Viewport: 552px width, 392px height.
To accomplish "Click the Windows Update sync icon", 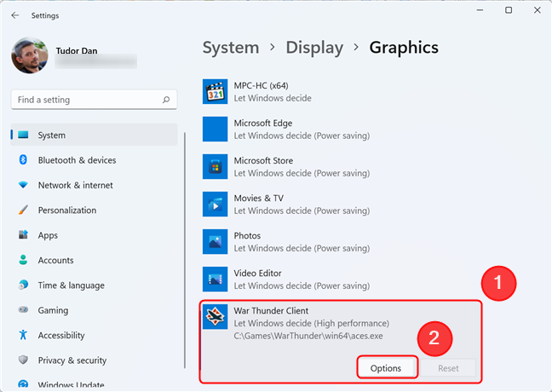I will click(x=23, y=384).
